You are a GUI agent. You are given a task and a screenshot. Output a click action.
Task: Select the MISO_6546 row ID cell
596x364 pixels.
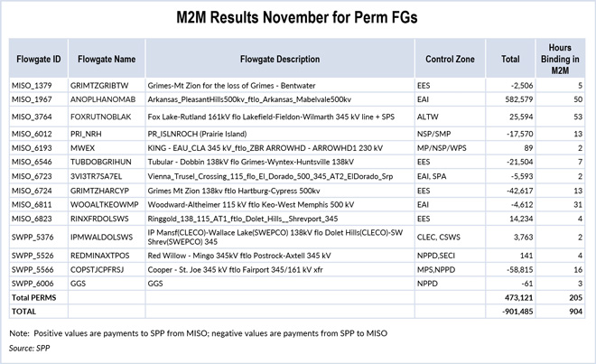[x=34, y=161]
